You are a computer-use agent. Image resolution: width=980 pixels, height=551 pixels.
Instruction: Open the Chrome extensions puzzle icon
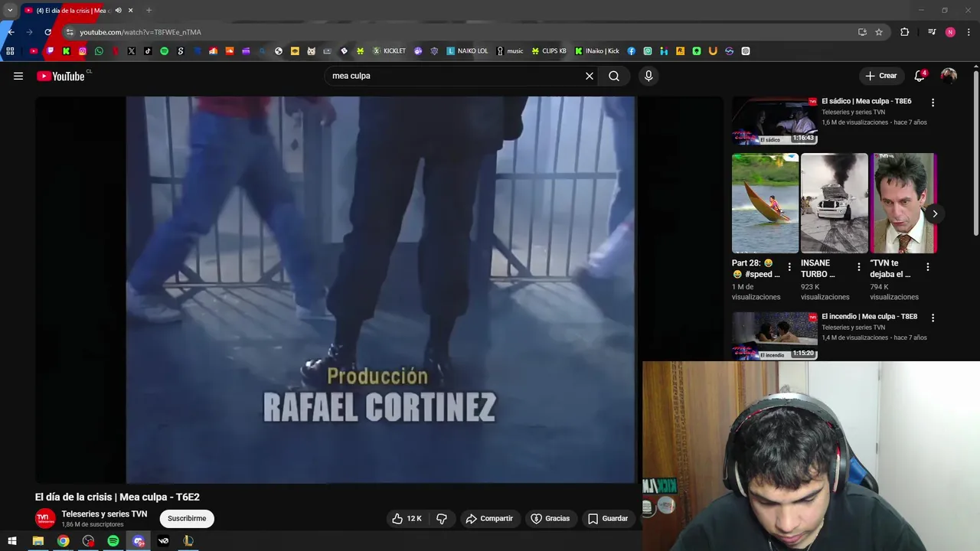tap(904, 32)
